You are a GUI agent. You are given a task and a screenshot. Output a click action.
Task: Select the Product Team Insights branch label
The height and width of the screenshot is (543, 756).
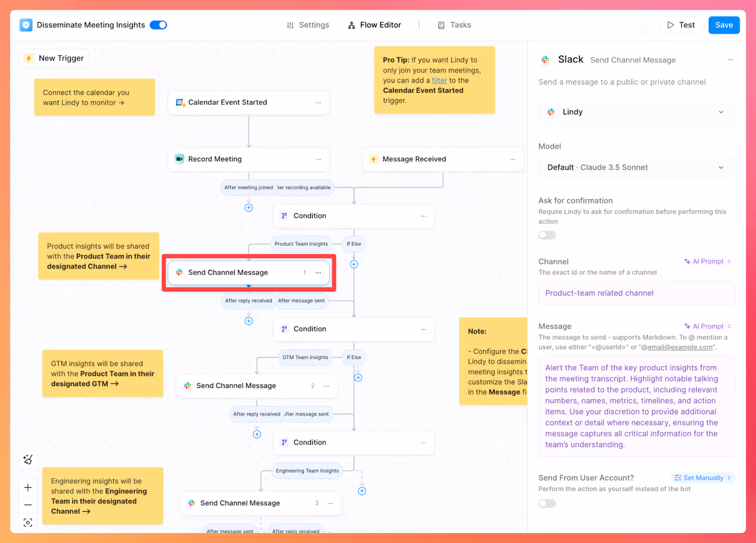click(301, 244)
